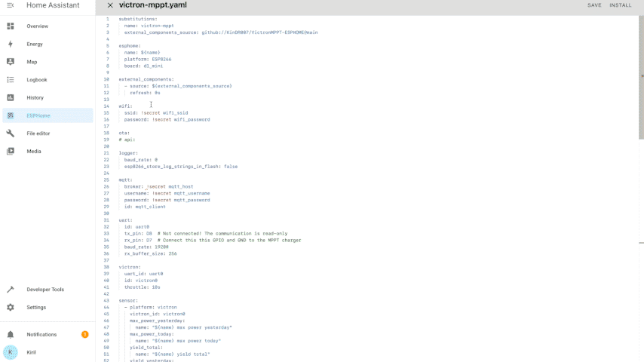Viewport: 644px width, 362px height.
Task: Open the Settings menu item
Action: pos(36,308)
